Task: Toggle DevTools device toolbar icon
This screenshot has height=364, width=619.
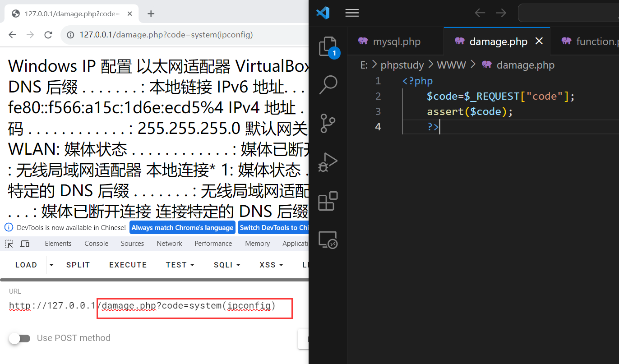Action: tap(25, 244)
